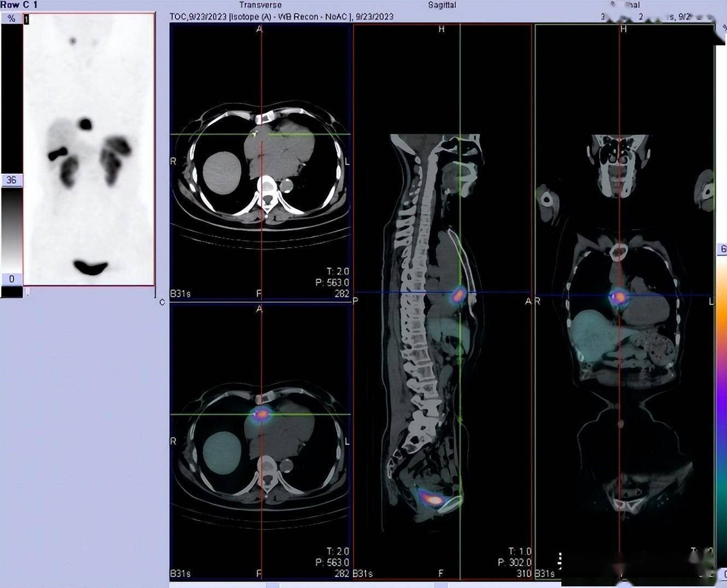This screenshot has width=727, height=588.
Task: Click the 'Transverse' column header label
Action: (x=260, y=5)
